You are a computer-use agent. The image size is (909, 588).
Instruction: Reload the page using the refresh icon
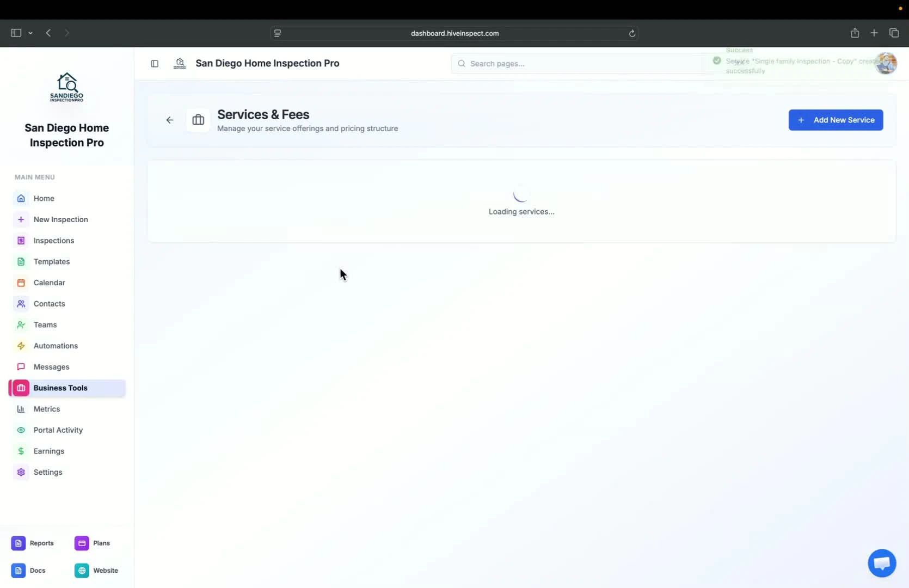click(632, 33)
